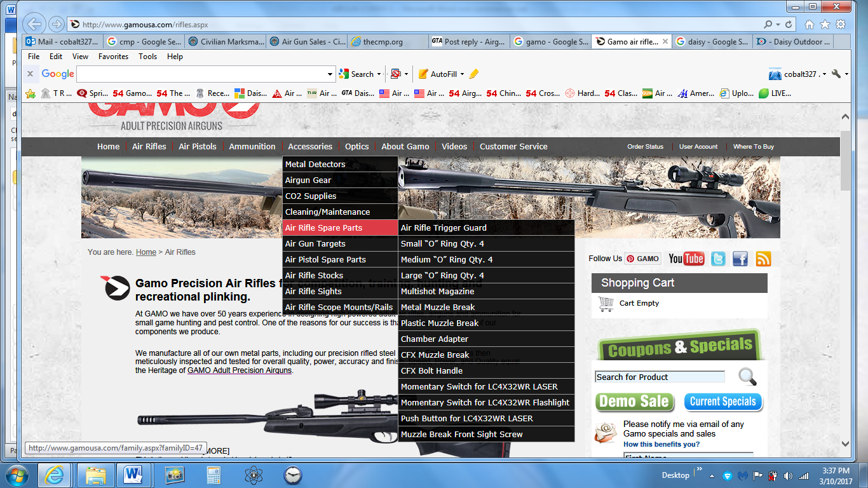This screenshot has width=868, height=488.
Task: Click the Home breadcrumb link
Action: click(146, 252)
